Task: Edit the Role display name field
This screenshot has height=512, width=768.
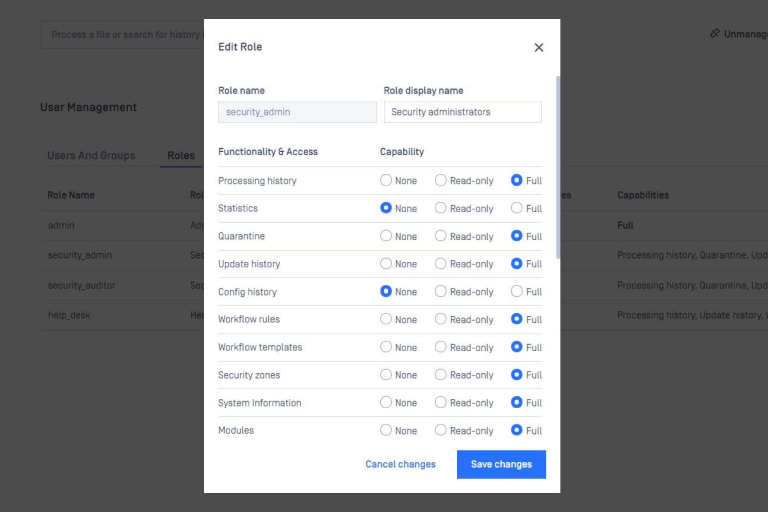Action: click(x=462, y=112)
